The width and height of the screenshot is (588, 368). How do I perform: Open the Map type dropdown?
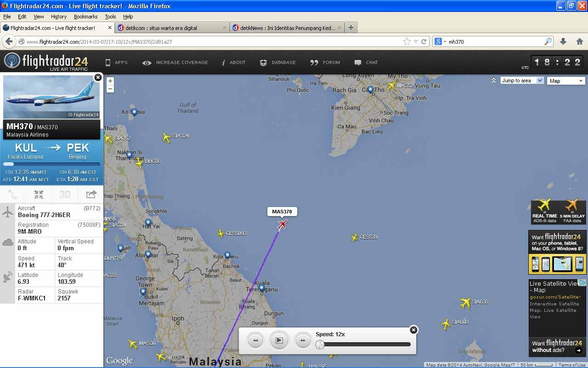[x=566, y=81]
